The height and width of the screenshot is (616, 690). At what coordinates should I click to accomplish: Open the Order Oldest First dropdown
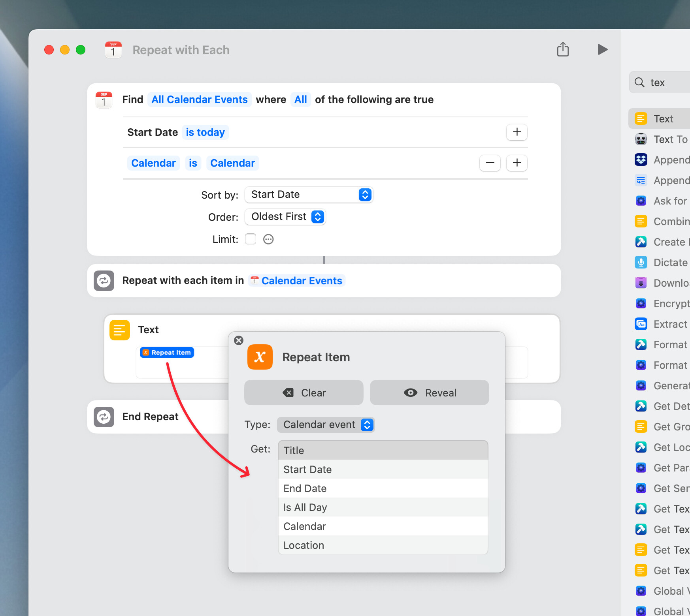tap(285, 217)
